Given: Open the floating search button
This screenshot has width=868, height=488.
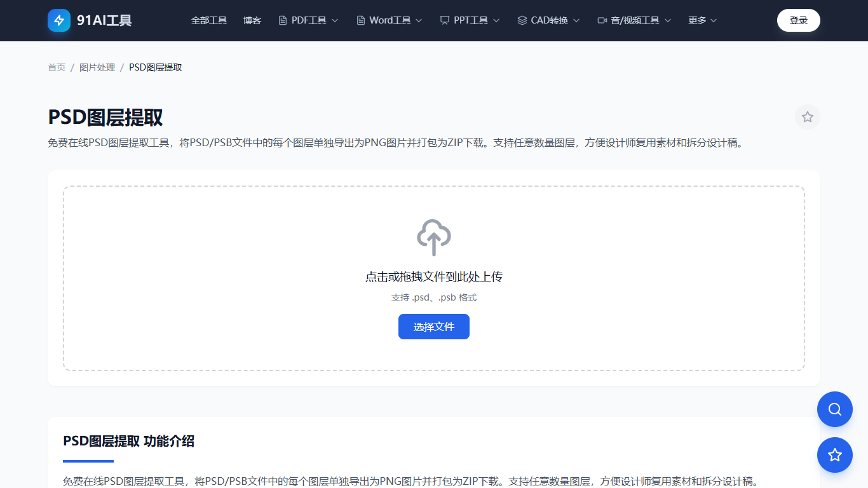Looking at the screenshot, I should (835, 409).
